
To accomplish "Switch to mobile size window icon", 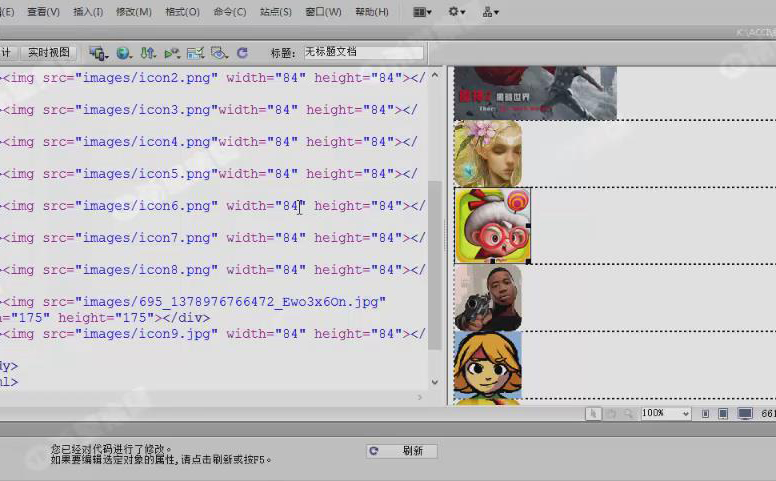I will coord(706,413).
